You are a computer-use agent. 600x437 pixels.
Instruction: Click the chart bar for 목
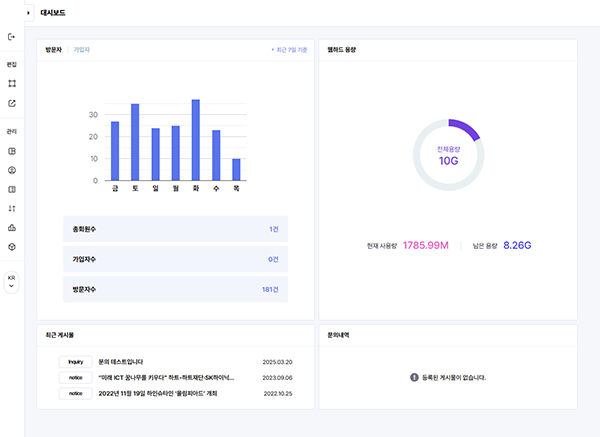236,170
